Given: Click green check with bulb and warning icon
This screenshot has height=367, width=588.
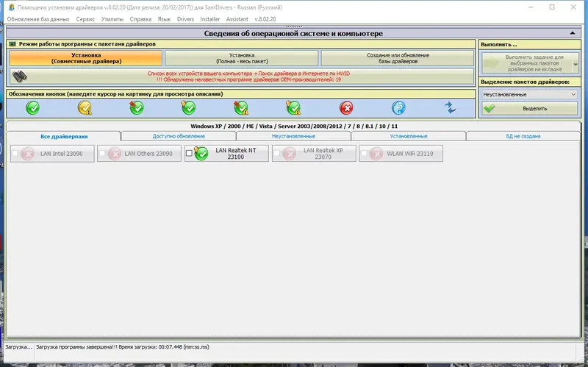Looking at the screenshot, I should coord(293,108).
